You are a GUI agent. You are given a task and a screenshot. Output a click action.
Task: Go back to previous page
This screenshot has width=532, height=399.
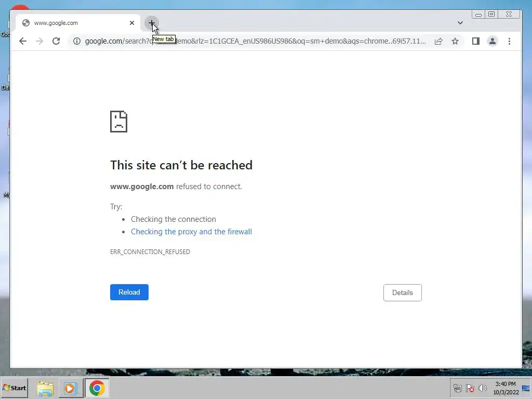(23, 41)
